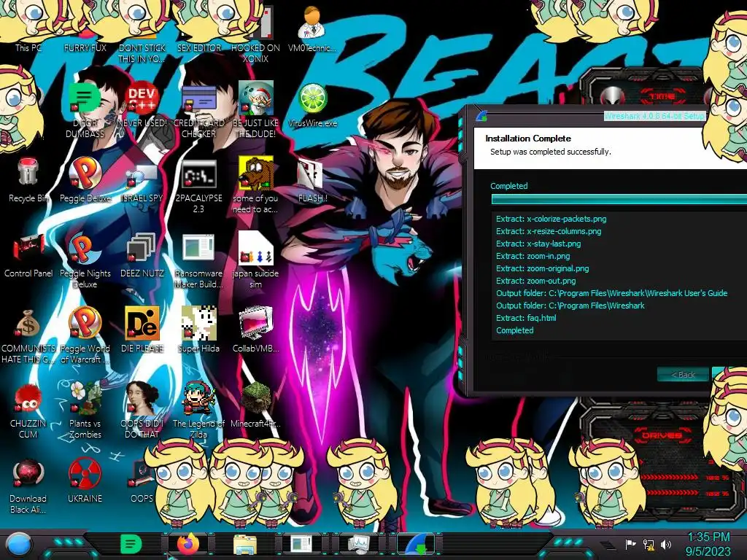Launch VirusWire.exe from the desktop
The width and height of the screenshot is (747, 560).
click(x=312, y=104)
